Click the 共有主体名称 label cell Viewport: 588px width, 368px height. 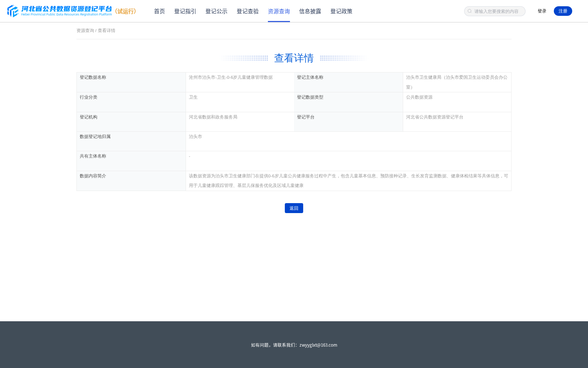[x=131, y=161]
